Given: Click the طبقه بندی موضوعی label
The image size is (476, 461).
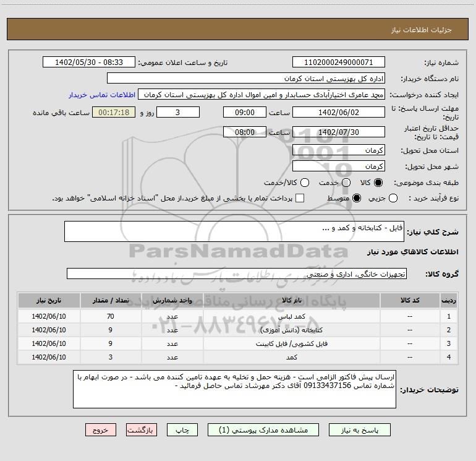Looking at the screenshot, I should [x=426, y=183].
